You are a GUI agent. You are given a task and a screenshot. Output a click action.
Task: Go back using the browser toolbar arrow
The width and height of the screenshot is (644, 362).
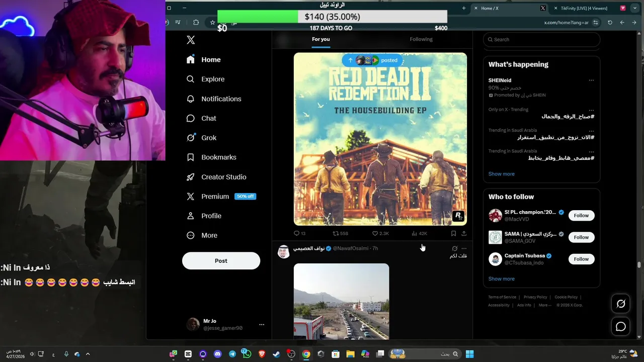tap(634, 23)
